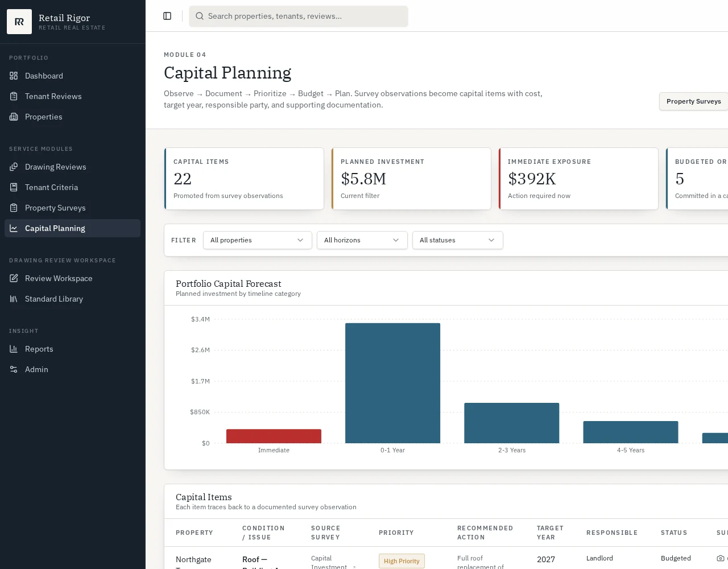Open Admin via its sliders icon

(14, 369)
